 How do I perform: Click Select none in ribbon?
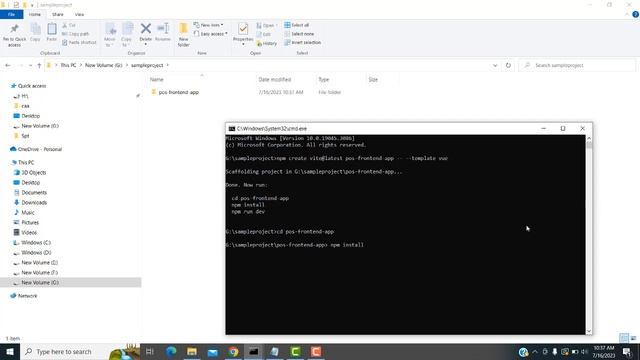(x=299, y=34)
